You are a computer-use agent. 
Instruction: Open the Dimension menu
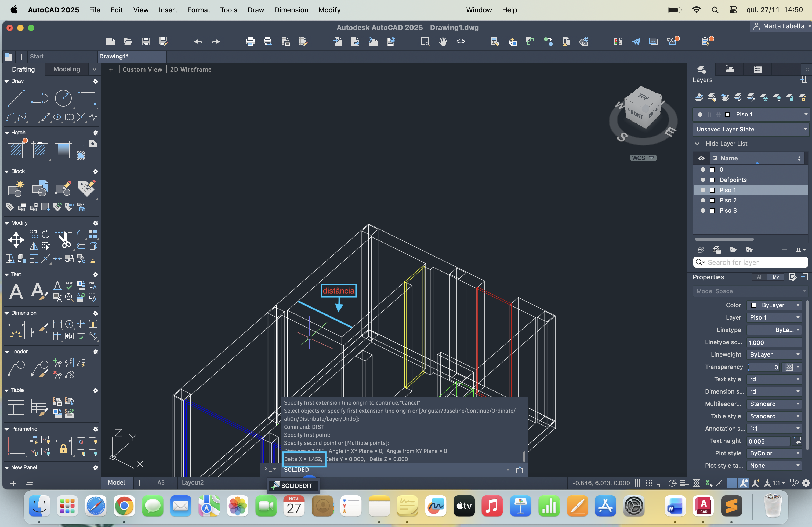pyautogui.click(x=291, y=10)
